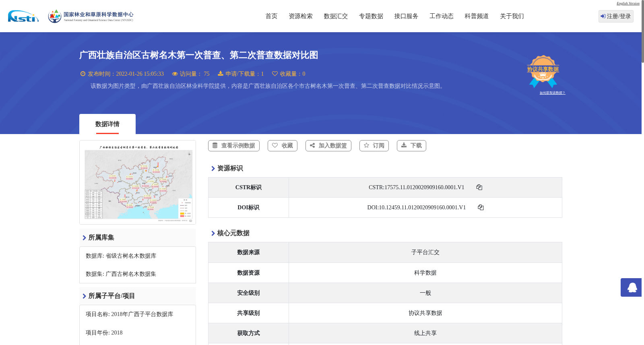644x345 pixels.
Task: Open the QQ customer service chat icon
Action: [x=632, y=287]
